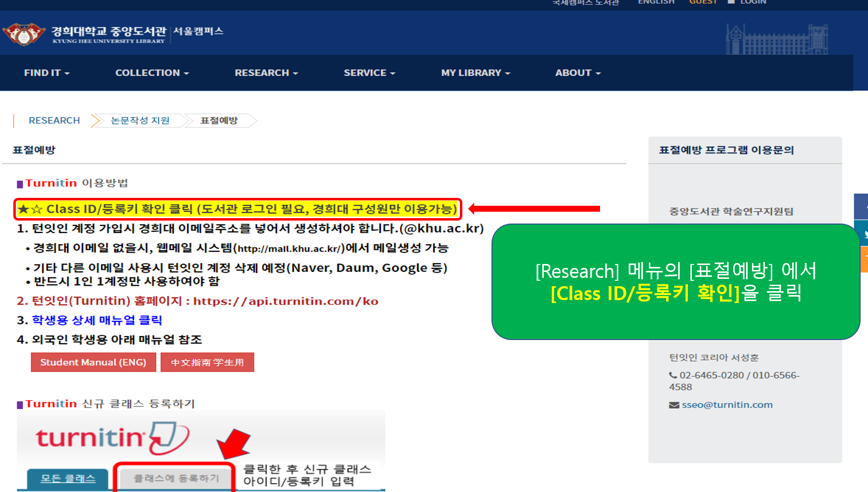Click the turnitin logo image
Viewport: 868px width, 492px height.
pyautogui.click(x=113, y=438)
